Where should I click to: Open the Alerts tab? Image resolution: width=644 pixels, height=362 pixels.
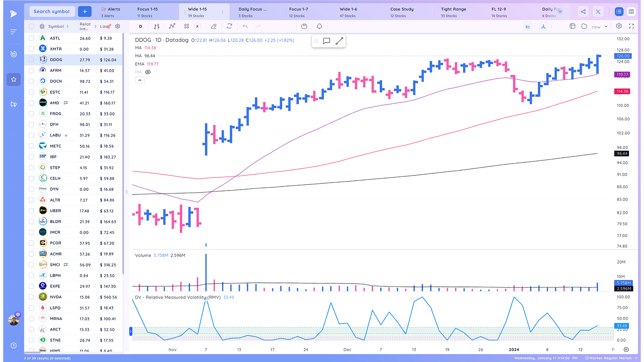click(113, 12)
